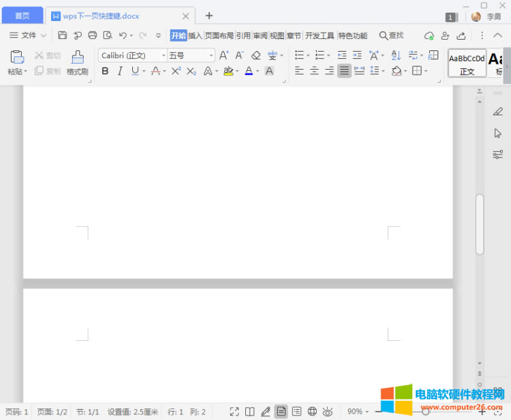
Task: Switch to the 页面布局 ribbon tab
Action: click(x=219, y=36)
